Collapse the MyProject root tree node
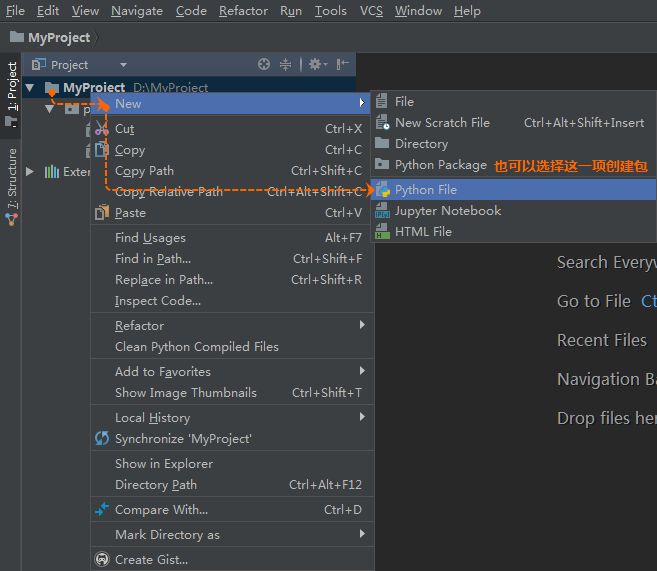This screenshot has height=571, width=657. click(30, 88)
